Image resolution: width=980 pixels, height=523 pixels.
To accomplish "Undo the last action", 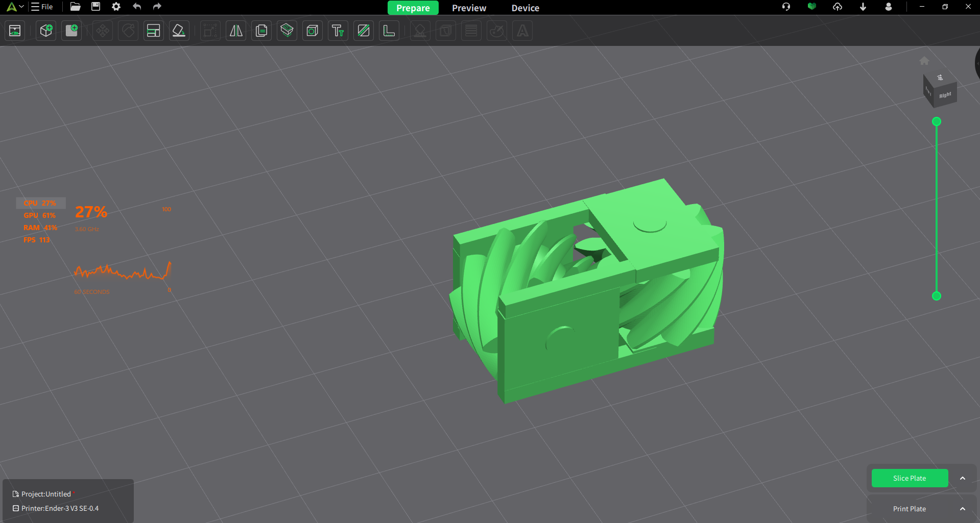I will click(137, 7).
